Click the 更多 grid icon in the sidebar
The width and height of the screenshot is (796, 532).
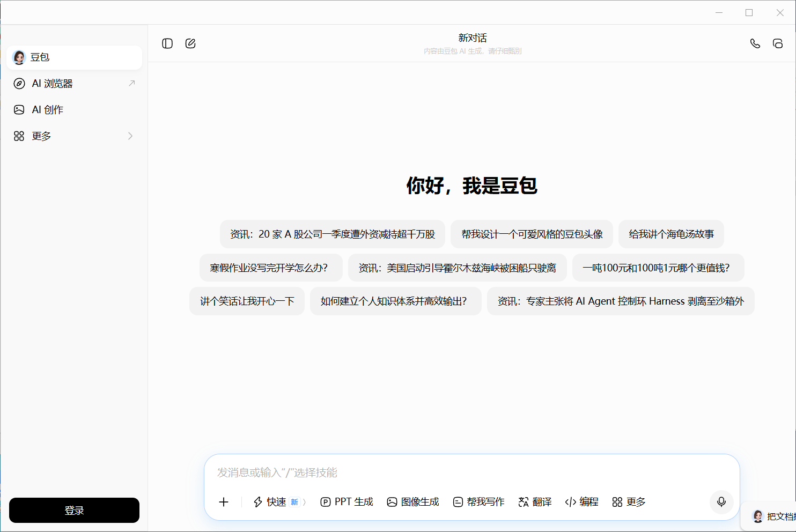tap(19, 136)
